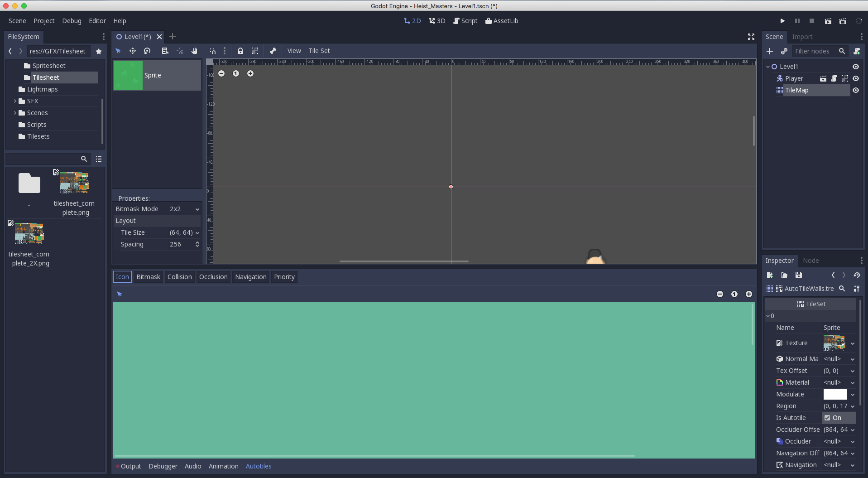Switch to the 3D workspace view

[436, 21]
